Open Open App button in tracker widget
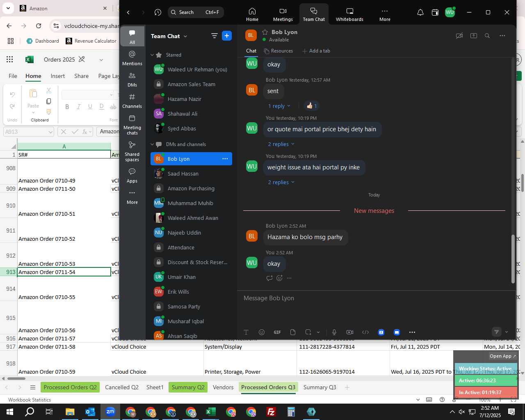The height and width of the screenshot is (420, 525). tap(503, 356)
